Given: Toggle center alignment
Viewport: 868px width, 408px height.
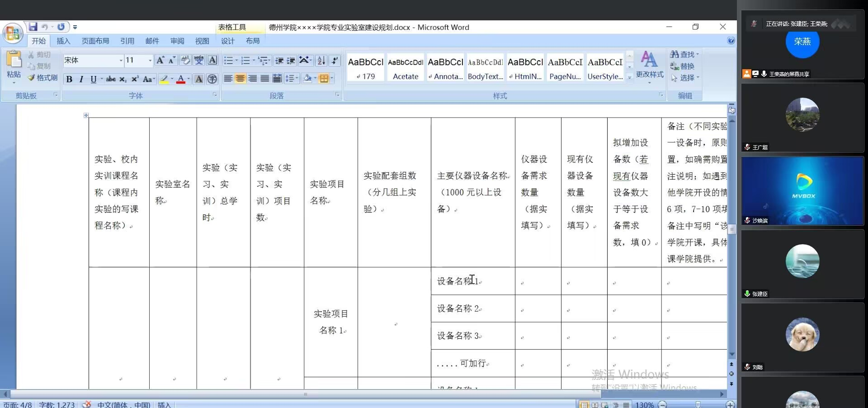Looking at the screenshot, I should tap(240, 79).
